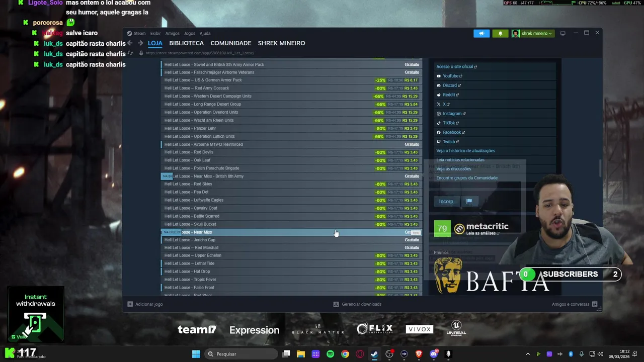This screenshot has height=362, width=644.
Task: Switch to the LOJA tab
Action: 155,43
